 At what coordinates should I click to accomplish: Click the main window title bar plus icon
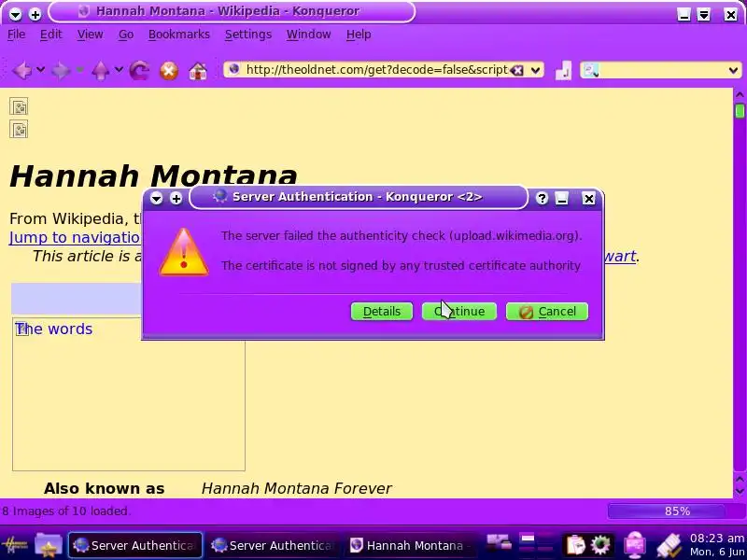point(35,14)
